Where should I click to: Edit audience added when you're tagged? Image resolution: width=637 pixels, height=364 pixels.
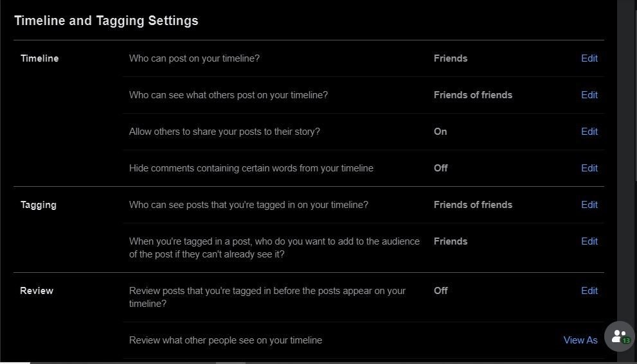click(x=589, y=241)
